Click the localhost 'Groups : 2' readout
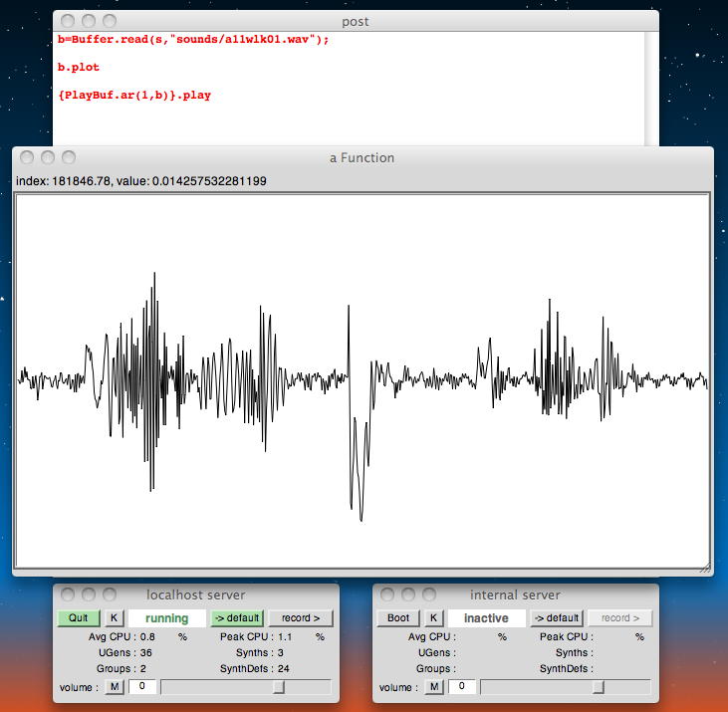 click(121, 669)
